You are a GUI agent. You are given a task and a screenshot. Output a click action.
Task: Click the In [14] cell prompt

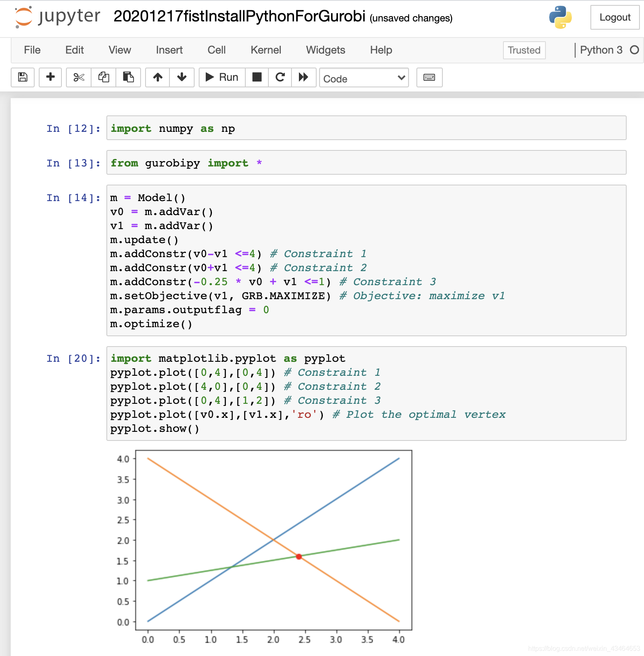click(x=73, y=198)
